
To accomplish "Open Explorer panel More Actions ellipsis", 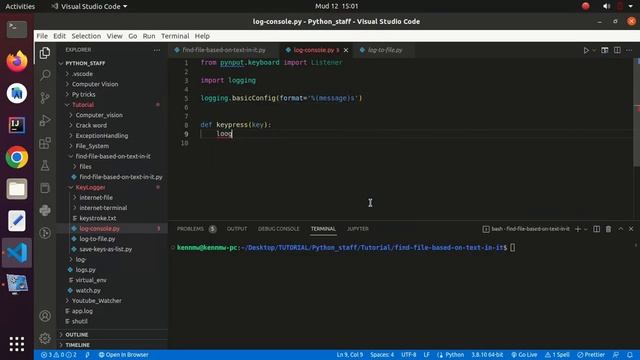I will [157, 50].
